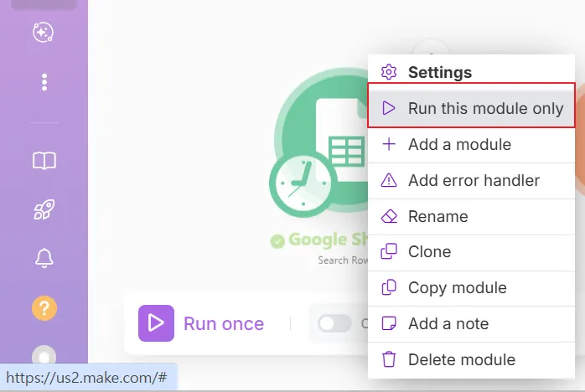Choose Add a note menu entry
The width and height of the screenshot is (585, 392).
tap(448, 323)
